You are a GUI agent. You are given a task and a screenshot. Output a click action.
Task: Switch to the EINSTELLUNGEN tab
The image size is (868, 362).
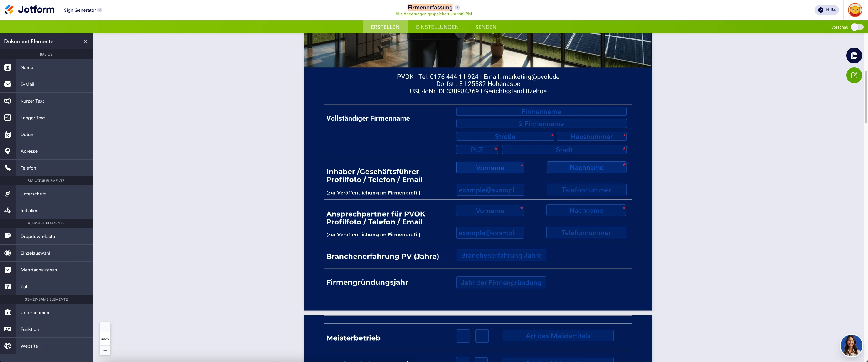coord(437,27)
